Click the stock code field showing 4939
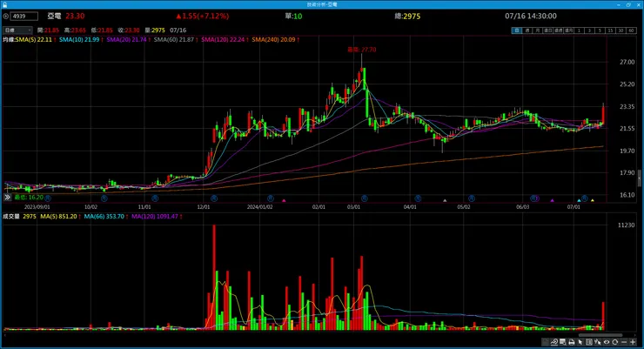 24,17
